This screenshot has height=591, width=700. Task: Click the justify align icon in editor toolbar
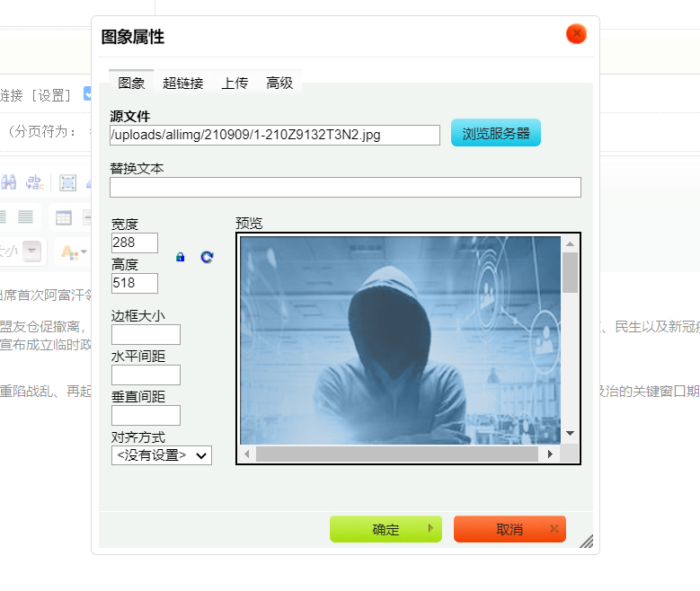point(25,217)
